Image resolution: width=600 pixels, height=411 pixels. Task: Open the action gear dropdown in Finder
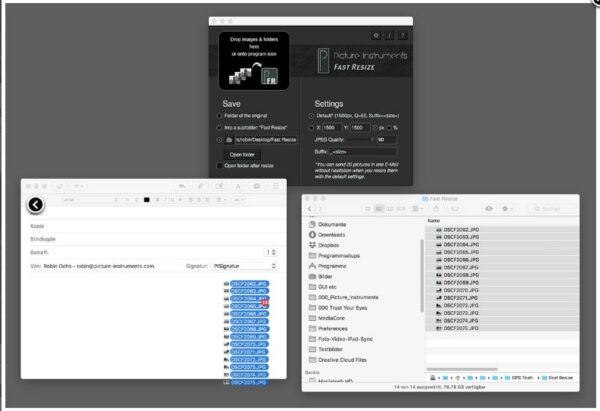tap(507, 209)
